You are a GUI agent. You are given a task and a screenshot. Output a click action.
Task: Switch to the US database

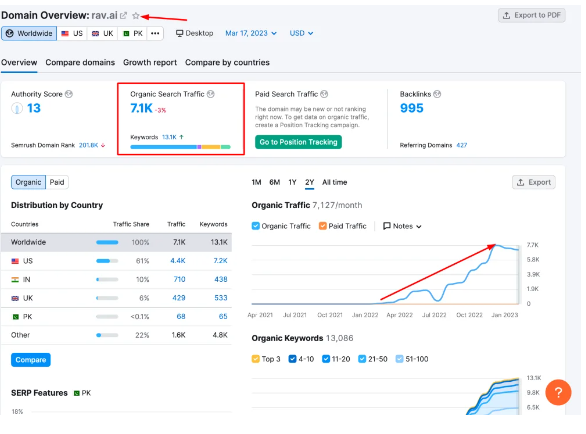[x=72, y=33]
